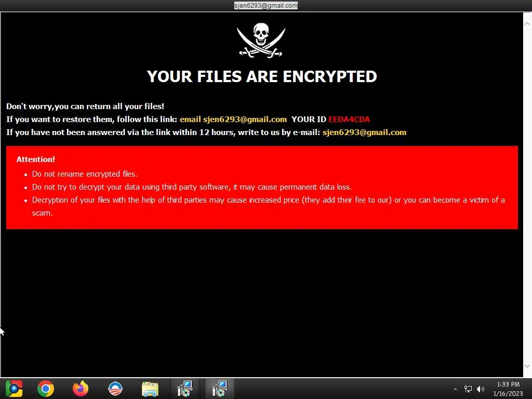Viewport: 532px width, 399px height.
Task: Follow the yellow 'email sjen6293@gmail.com' link
Action: (233, 119)
